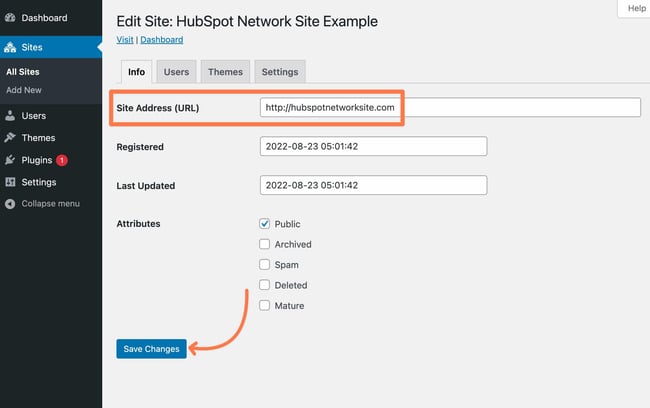Switch to the Users tab
Viewport: 650px width, 408px height.
point(176,72)
